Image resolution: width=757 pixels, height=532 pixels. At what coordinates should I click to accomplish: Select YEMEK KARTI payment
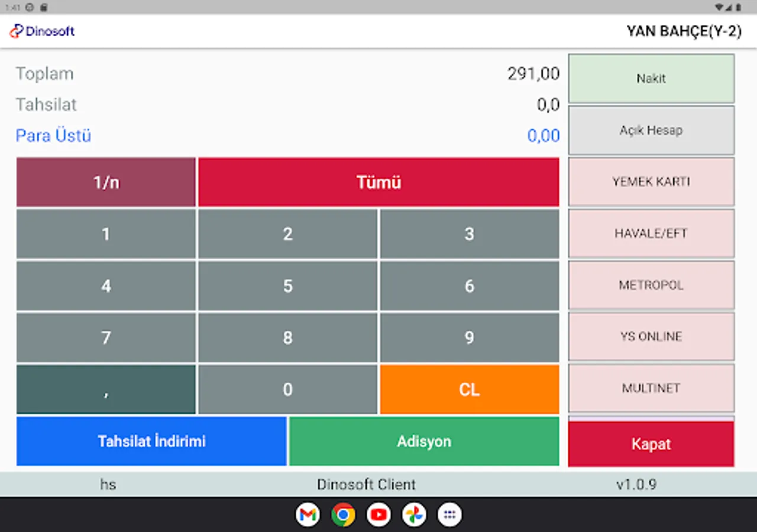(651, 181)
